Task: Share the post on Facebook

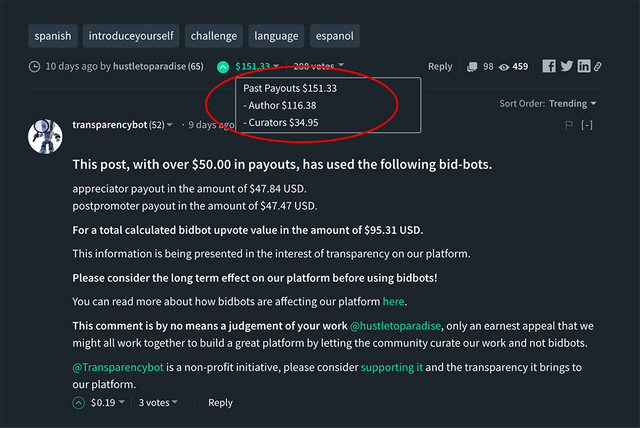Action: click(549, 66)
